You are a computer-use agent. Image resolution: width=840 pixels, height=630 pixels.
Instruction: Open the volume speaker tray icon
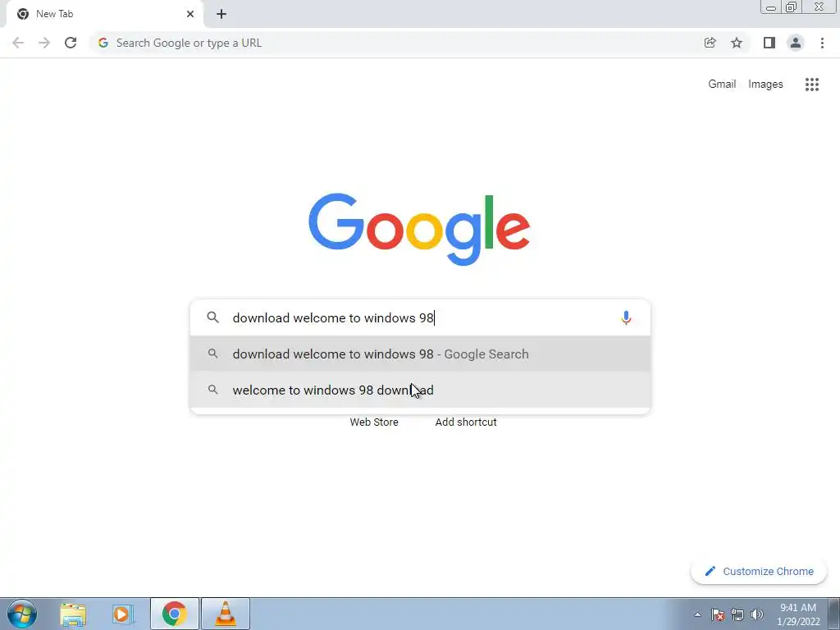757,614
